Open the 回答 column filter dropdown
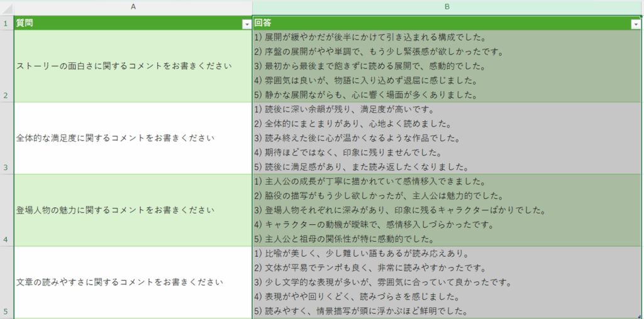Screen dimensions: 644x319 635,24
